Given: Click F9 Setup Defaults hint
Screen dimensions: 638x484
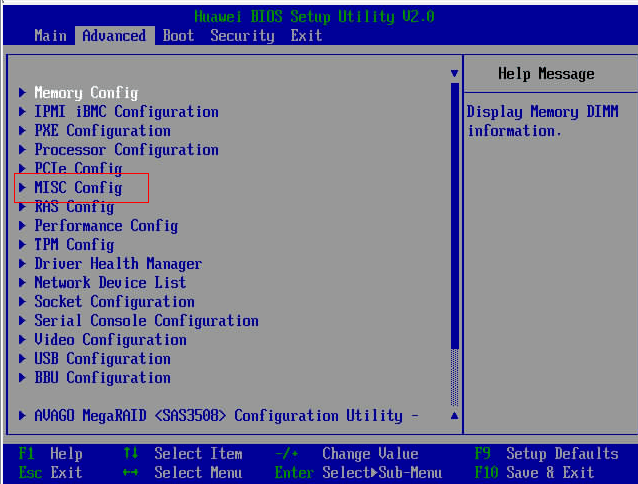Looking at the screenshot, I should tap(546, 453).
